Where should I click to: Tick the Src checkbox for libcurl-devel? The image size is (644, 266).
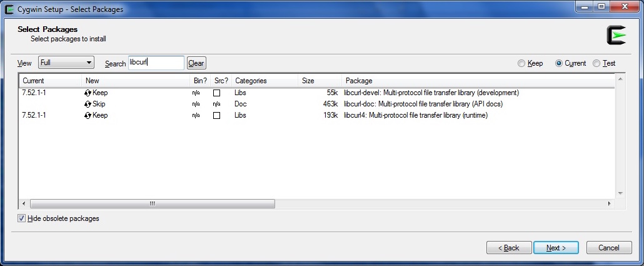[216, 93]
